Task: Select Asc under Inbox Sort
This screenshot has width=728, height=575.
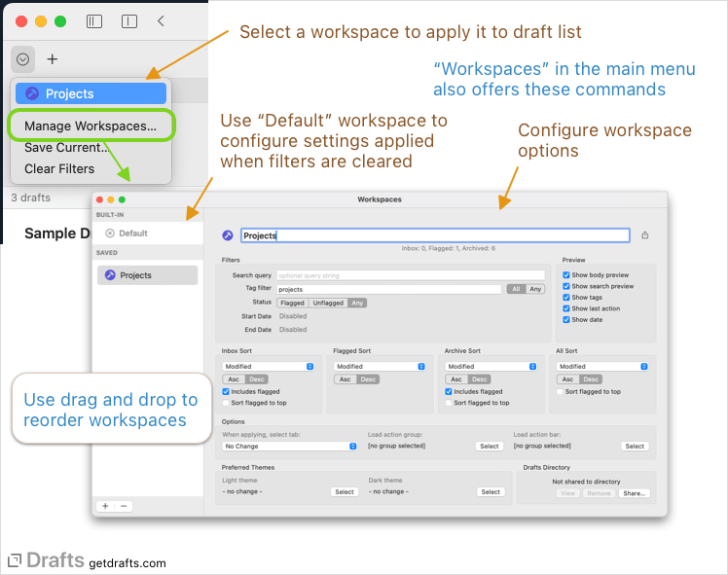Action: (x=234, y=379)
